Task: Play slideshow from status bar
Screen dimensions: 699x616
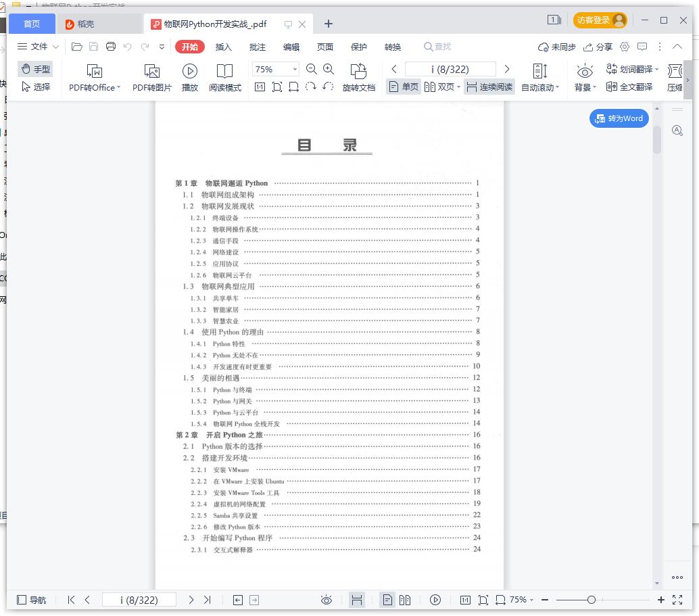Action: tap(435, 600)
